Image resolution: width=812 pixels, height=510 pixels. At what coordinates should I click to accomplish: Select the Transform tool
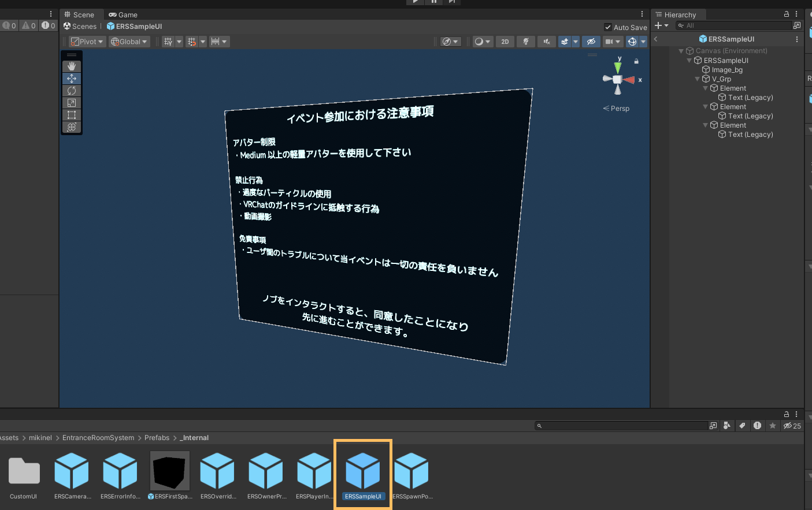coord(72,127)
